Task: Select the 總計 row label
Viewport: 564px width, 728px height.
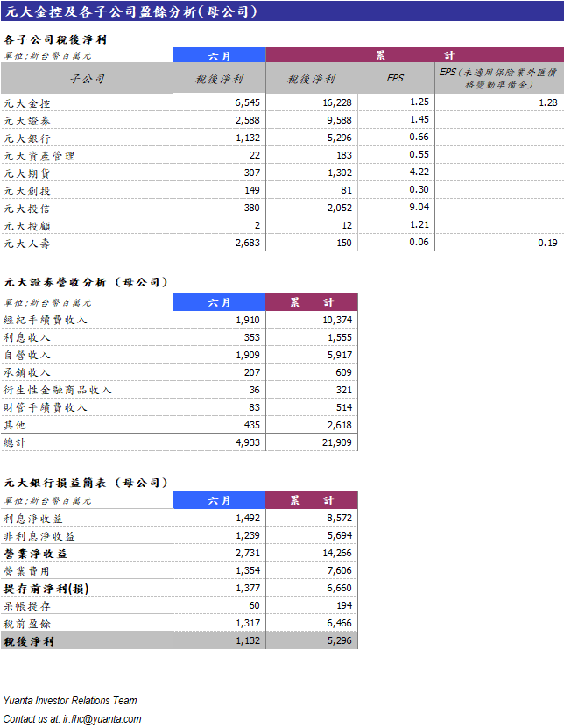Action: coord(15,443)
